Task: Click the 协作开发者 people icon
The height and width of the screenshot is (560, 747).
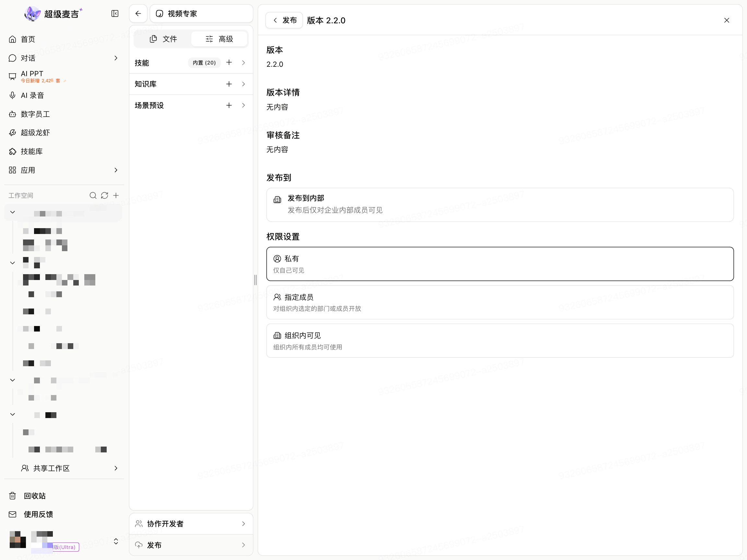Action: [139, 524]
